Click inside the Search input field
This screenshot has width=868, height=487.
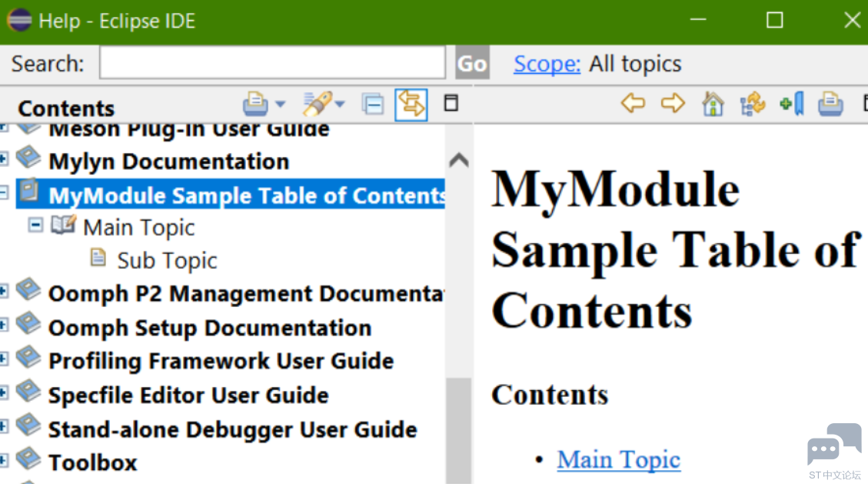click(272, 62)
